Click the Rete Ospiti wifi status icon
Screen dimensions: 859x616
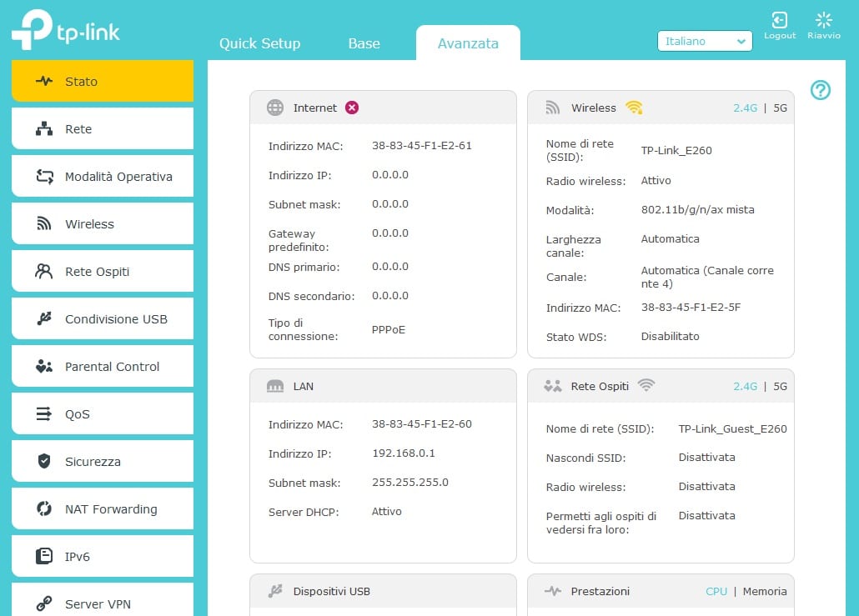646,386
